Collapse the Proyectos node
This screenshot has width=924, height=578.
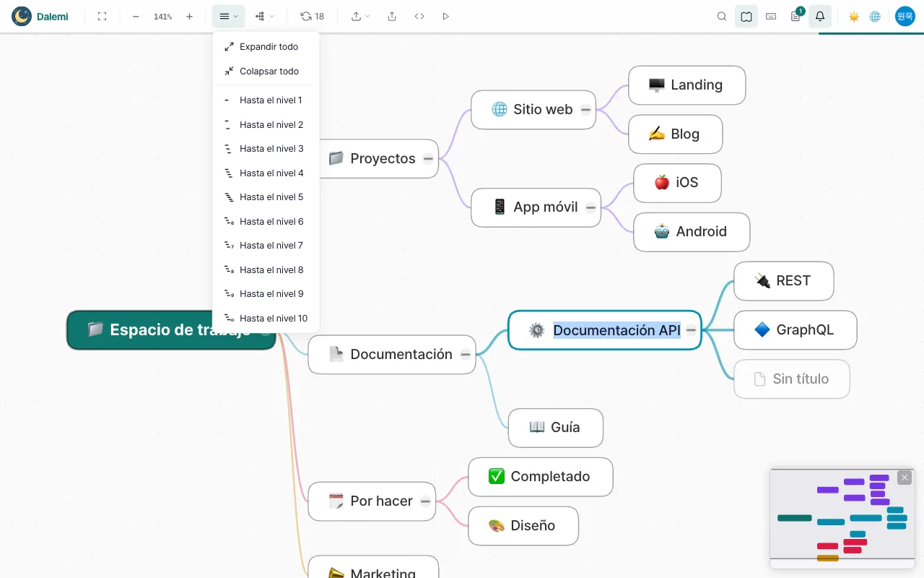pos(428,158)
